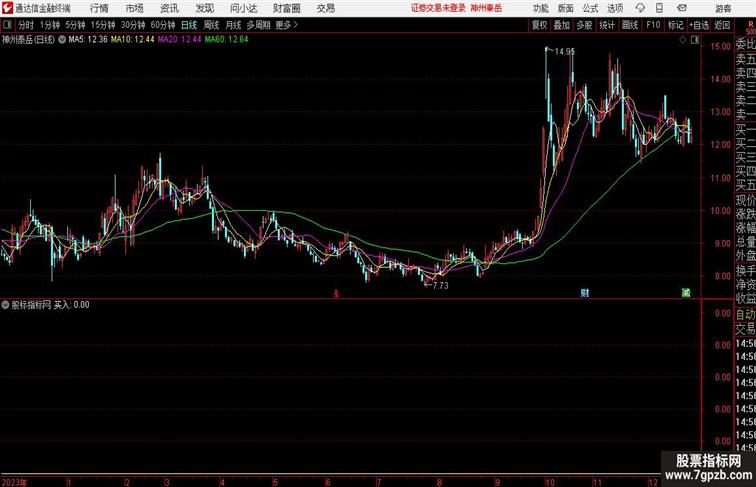Click the 14.95 high price label
This screenshot has width=756, height=487.
click(x=565, y=51)
